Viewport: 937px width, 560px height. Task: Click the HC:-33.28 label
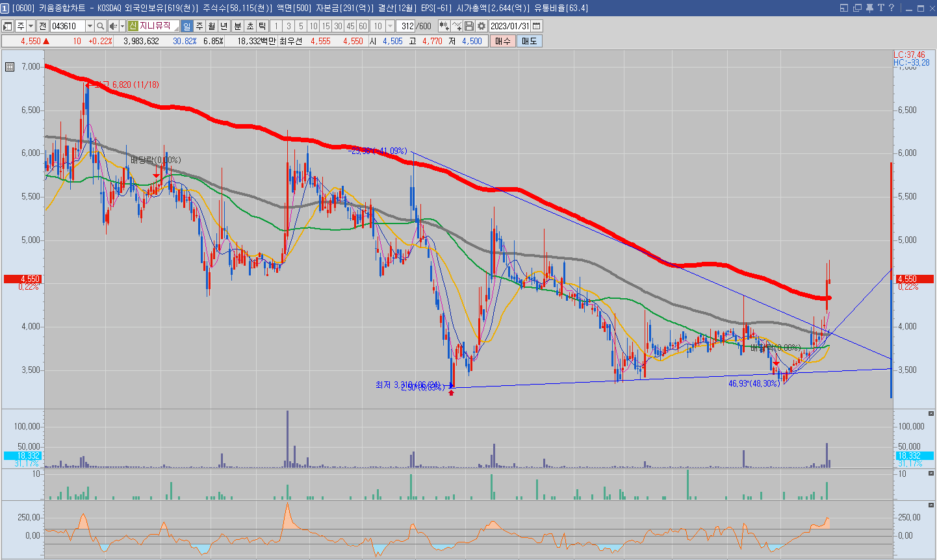point(911,63)
